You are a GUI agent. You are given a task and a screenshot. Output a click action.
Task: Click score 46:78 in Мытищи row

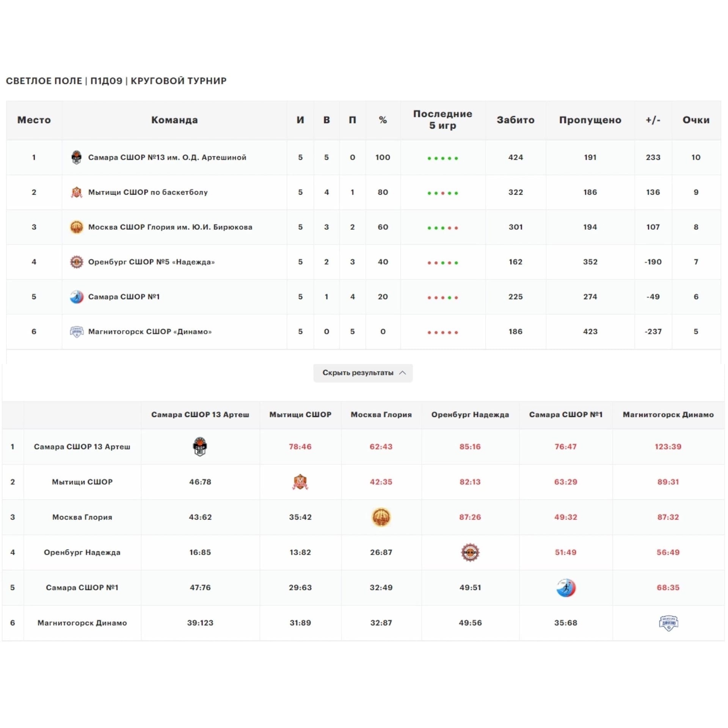pyautogui.click(x=200, y=482)
